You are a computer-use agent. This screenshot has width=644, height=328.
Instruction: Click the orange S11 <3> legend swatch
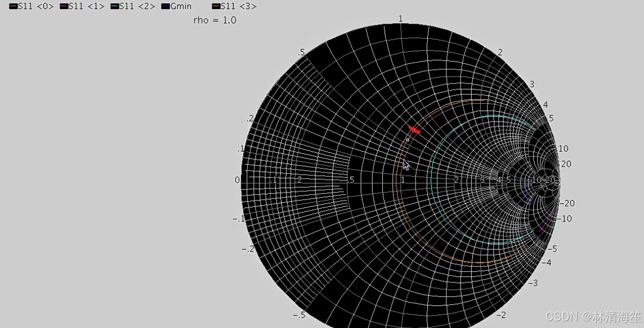pyautogui.click(x=216, y=7)
